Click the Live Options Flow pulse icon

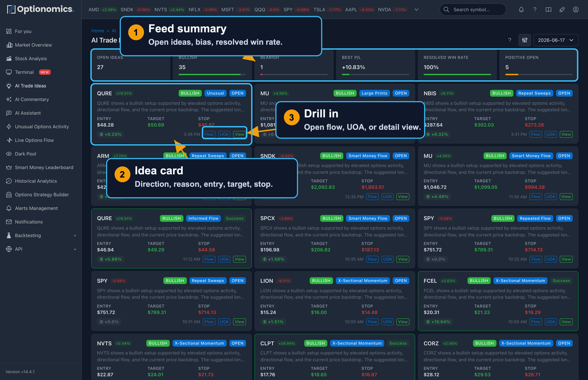tap(9, 140)
